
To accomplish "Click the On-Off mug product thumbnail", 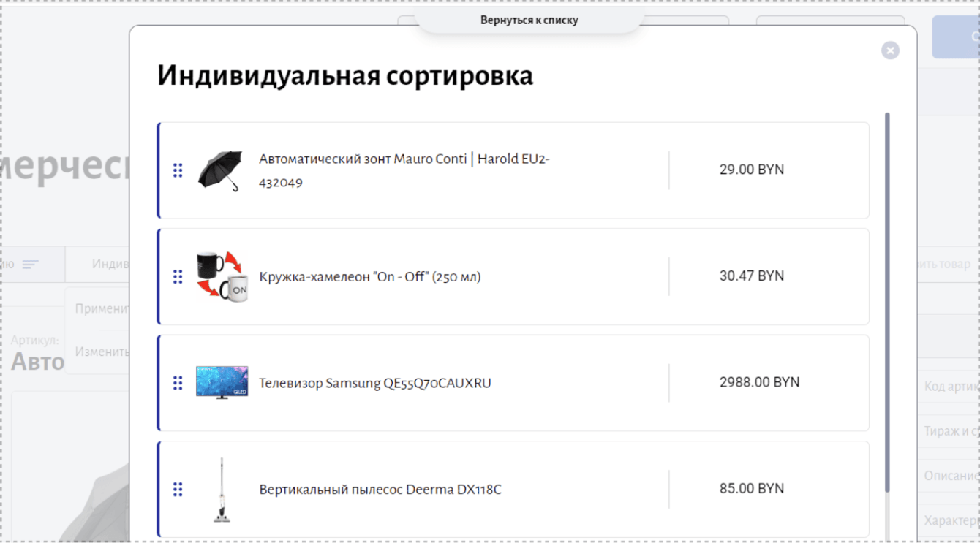I will click(x=222, y=276).
